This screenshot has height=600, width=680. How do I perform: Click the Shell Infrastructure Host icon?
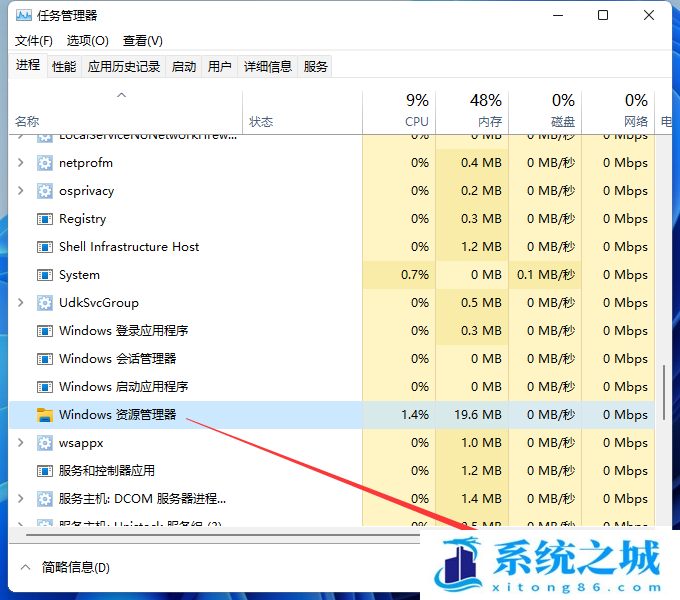coord(44,247)
